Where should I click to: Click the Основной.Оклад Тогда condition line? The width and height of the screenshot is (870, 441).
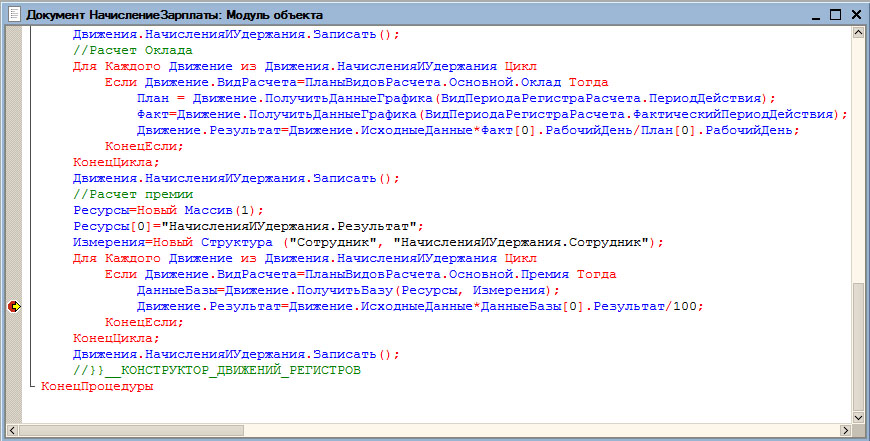[x=357, y=83]
